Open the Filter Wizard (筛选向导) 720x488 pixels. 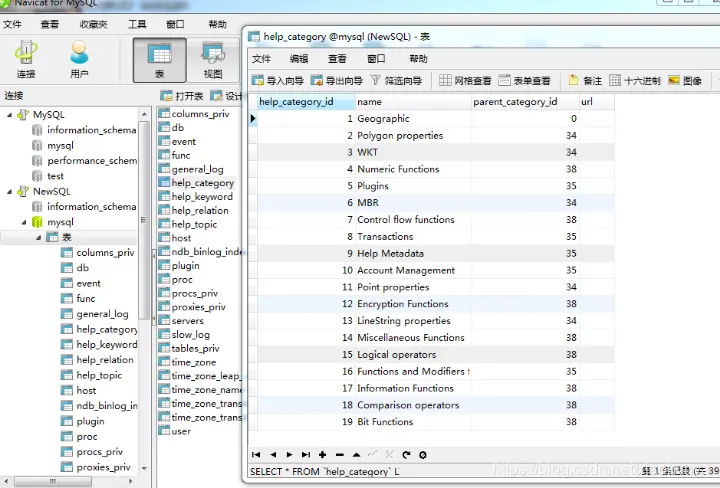pos(396,81)
